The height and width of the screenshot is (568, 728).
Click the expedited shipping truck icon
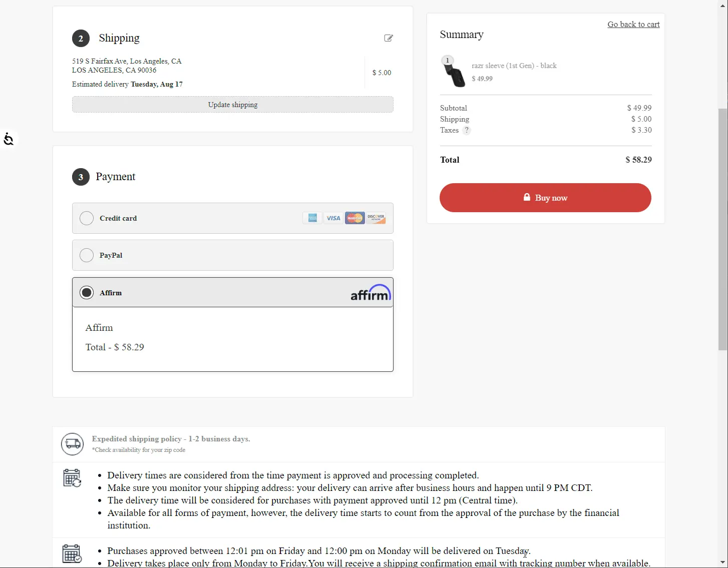(73, 444)
